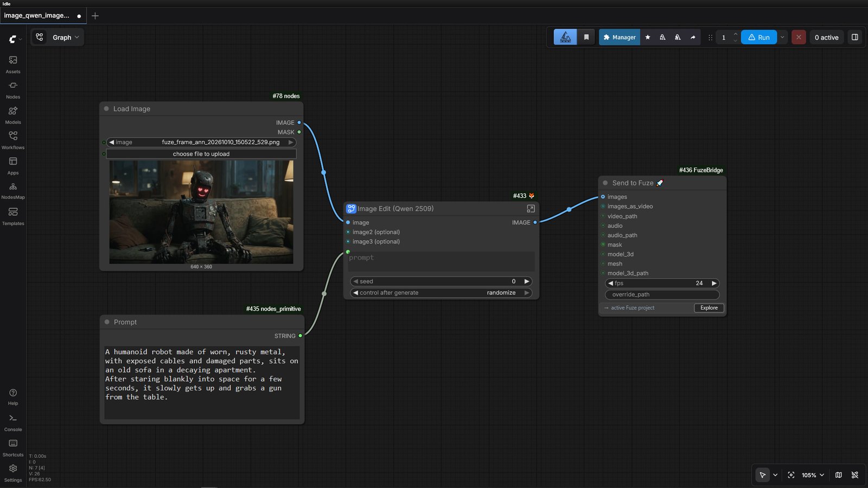Open the Settings gear

point(13,472)
